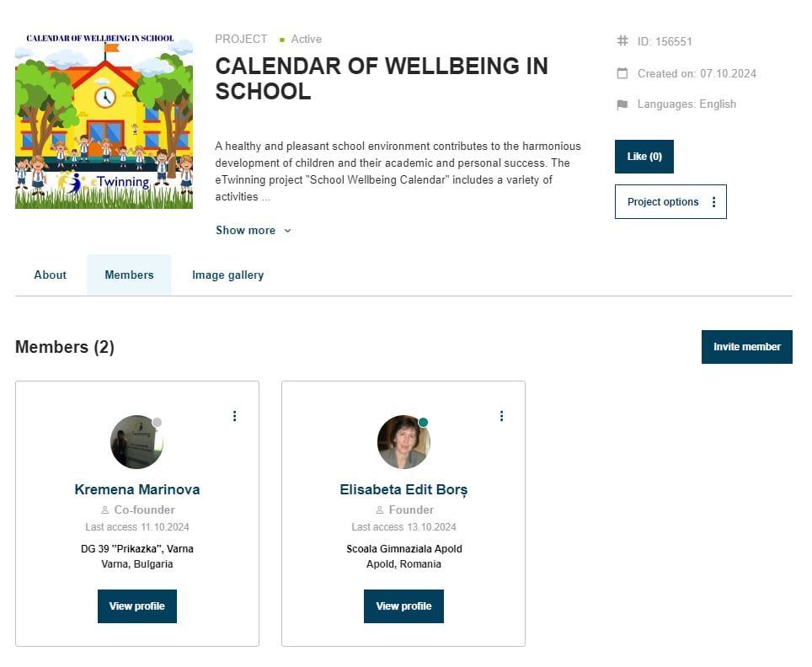This screenshot has height=667, width=812.
Task: View profile of Kremena Marinova
Action: coord(137,606)
